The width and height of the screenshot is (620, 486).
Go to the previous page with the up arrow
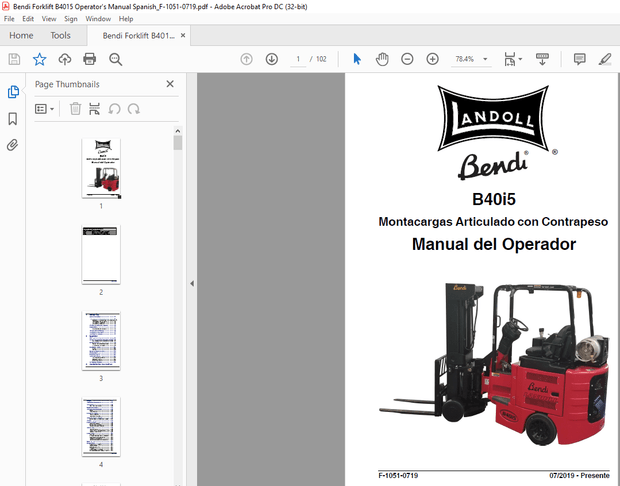(246, 59)
